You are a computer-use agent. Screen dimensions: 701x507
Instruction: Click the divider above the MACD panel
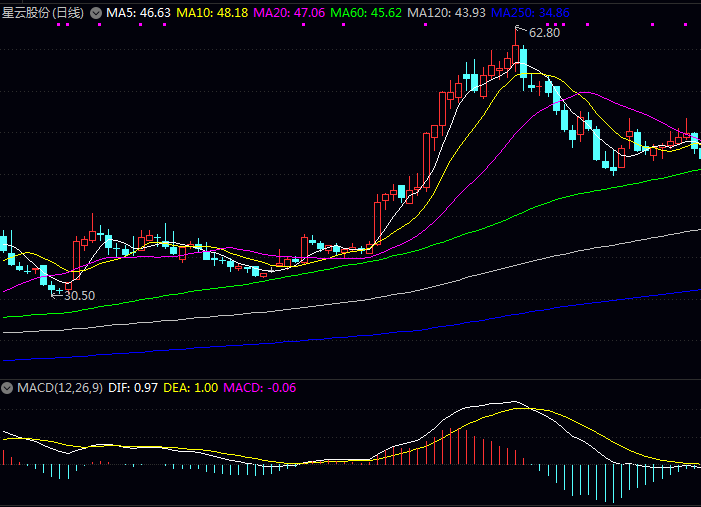350,378
